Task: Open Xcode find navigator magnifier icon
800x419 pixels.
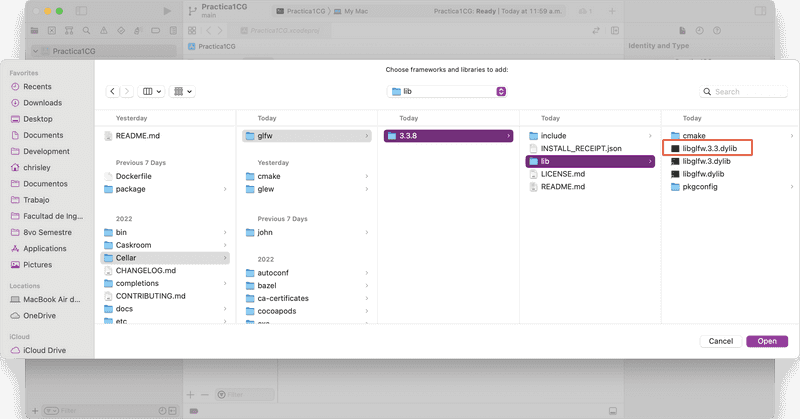Action: (86, 31)
